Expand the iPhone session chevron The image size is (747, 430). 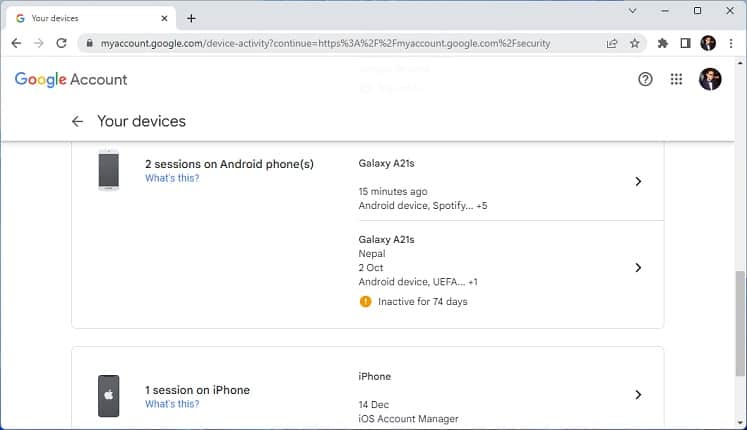pos(638,395)
